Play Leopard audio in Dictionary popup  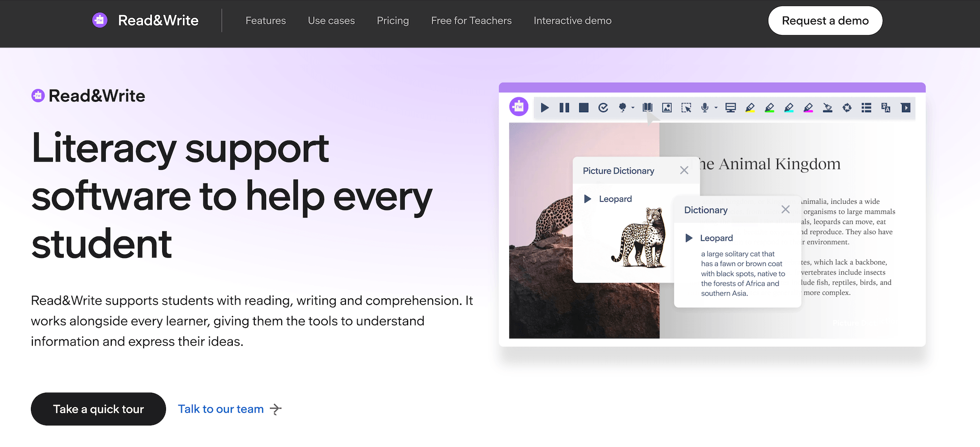coord(689,238)
